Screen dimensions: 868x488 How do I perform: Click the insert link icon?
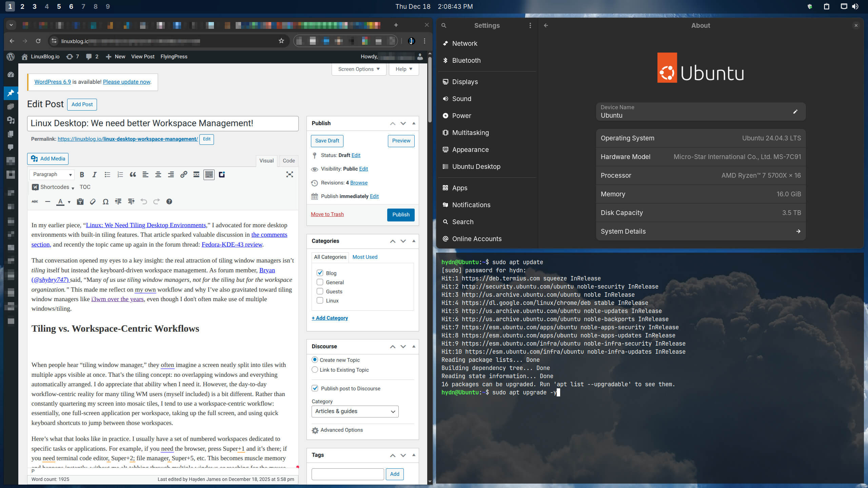pyautogui.click(x=183, y=175)
